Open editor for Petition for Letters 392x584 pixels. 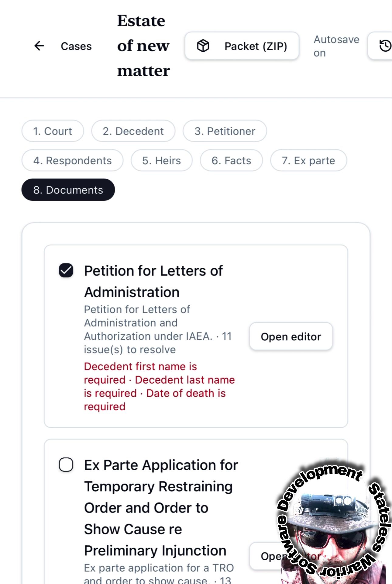tap(291, 336)
